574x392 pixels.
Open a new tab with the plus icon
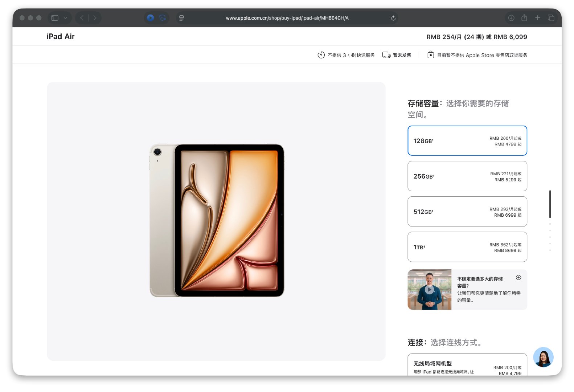[538, 18]
